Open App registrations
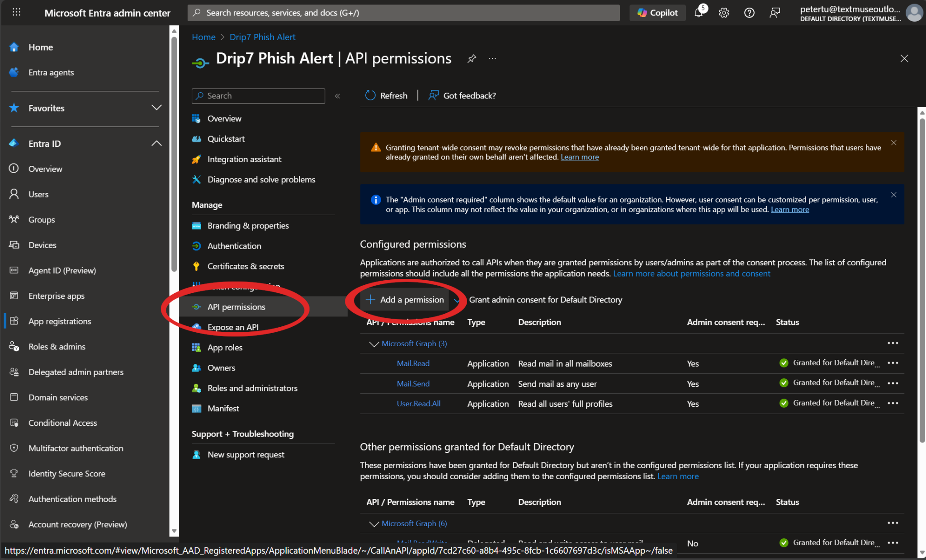This screenshot has width=926, height=560. pos(60,321)
